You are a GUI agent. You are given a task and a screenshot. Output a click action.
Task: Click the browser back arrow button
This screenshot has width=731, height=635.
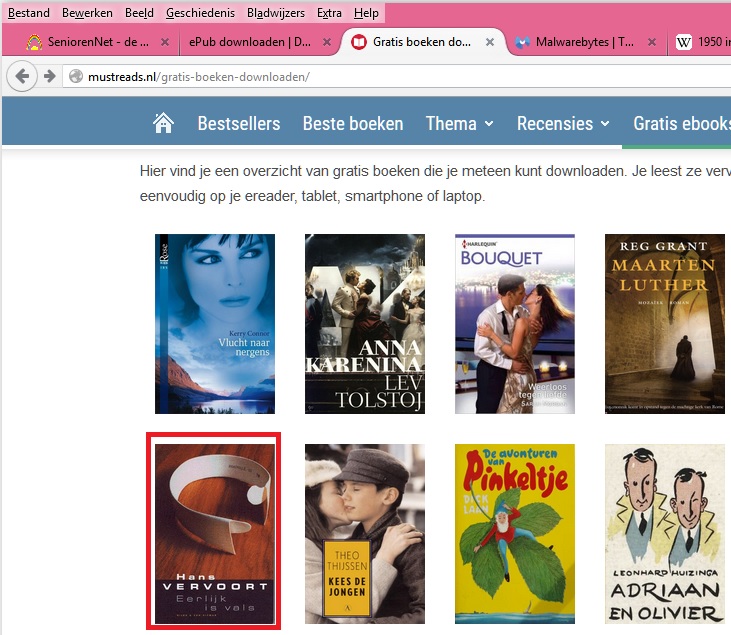pos(23,76)
